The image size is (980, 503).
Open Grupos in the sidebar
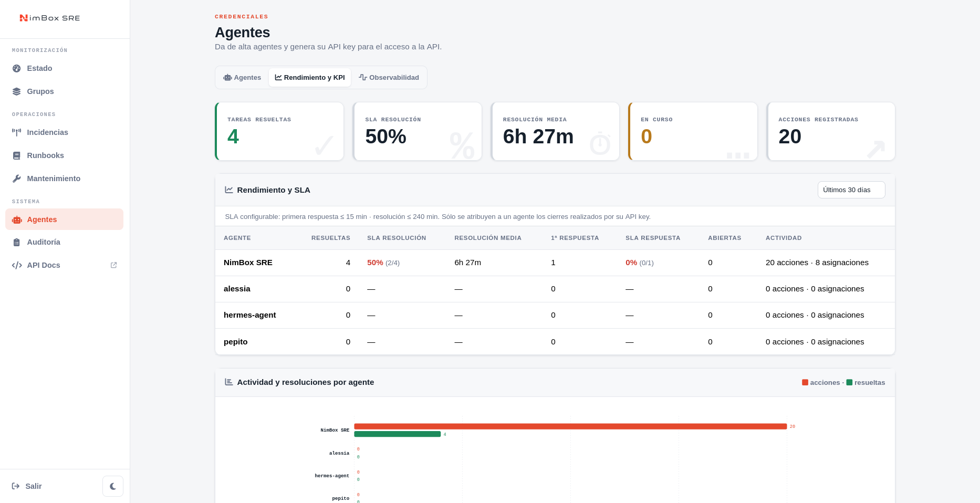64,91
